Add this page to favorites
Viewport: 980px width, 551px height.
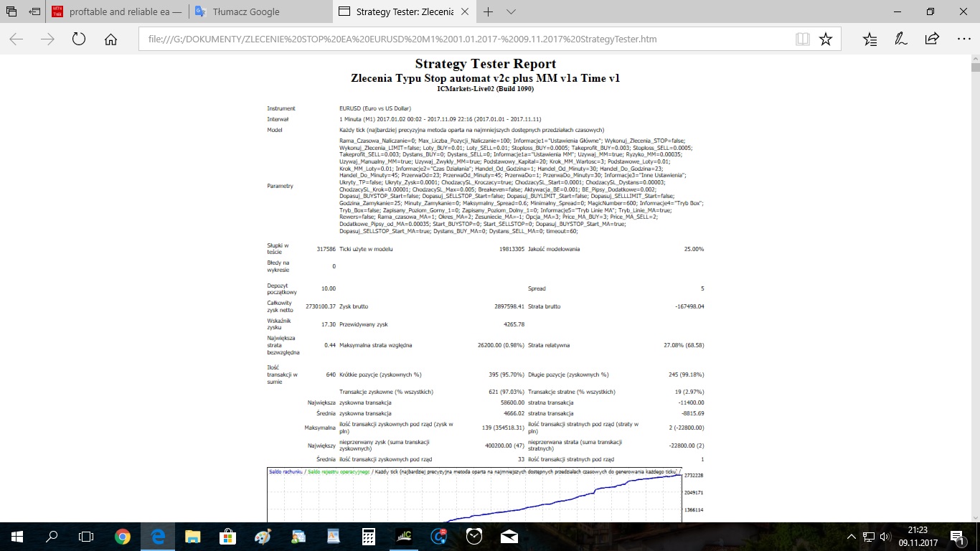pyautogui.click(x=826, y=39)
